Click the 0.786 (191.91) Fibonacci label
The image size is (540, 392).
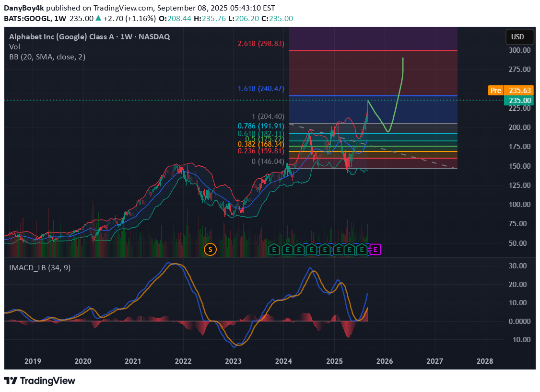[x=261, y=126]
